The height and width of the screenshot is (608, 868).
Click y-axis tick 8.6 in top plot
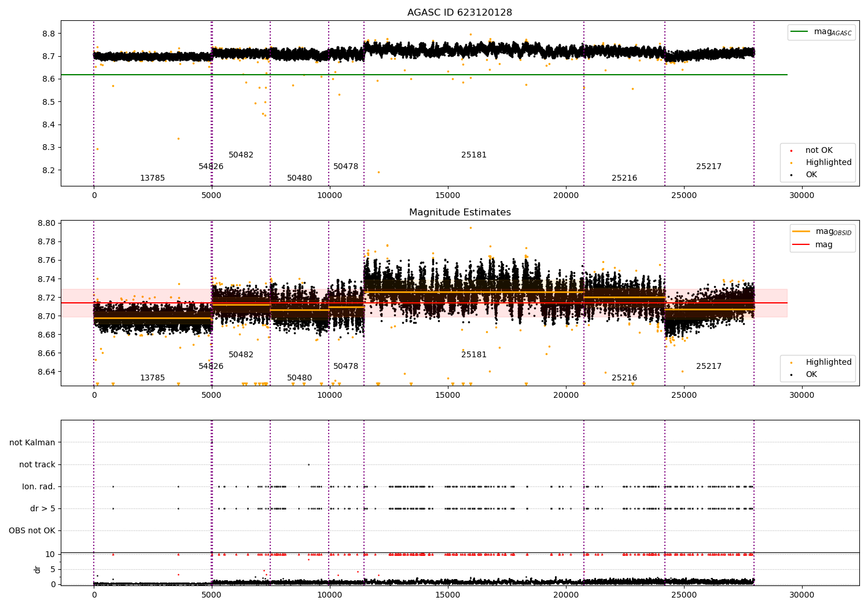pyautogui.click(x=49, y=79)
